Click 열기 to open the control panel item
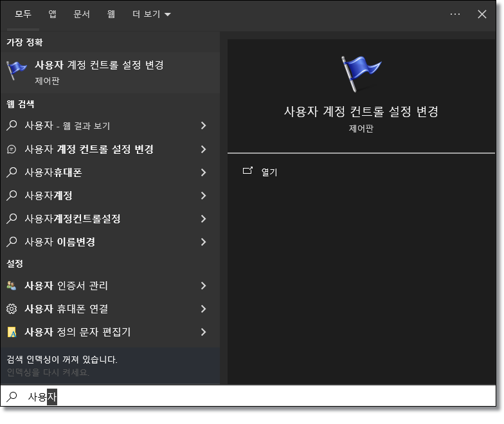Image resolution: width=504 pixels, height=424 pixels. click(x=269, y=172)
